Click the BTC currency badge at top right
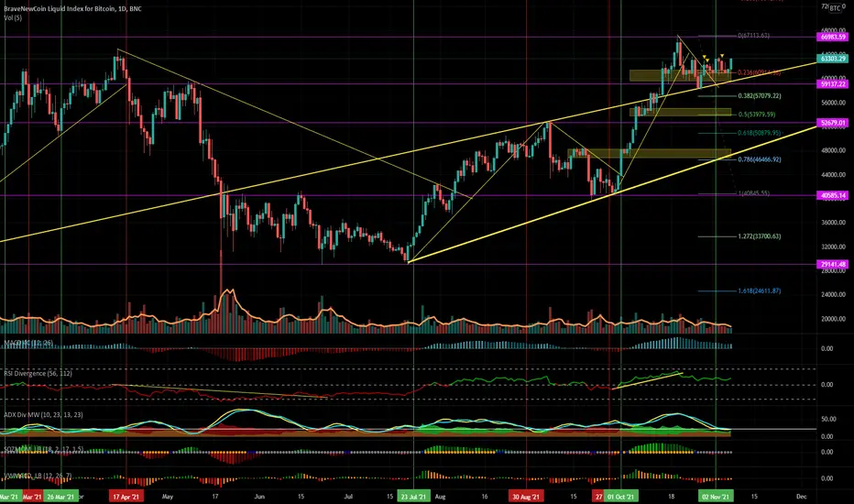This screenshot has width=854, height=504. point(835,7)
